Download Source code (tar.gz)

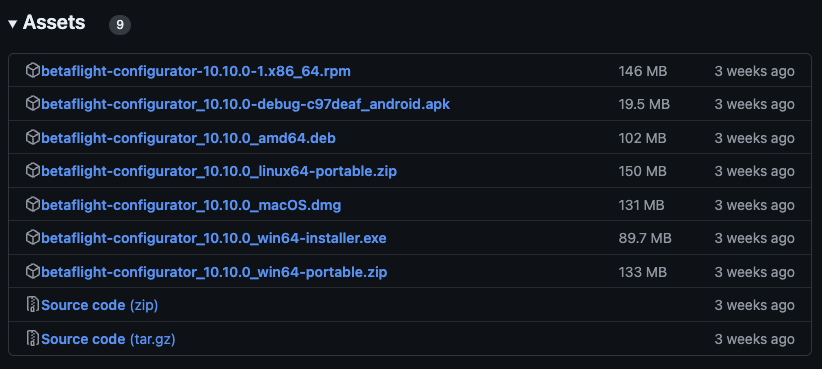click(109, 339)
